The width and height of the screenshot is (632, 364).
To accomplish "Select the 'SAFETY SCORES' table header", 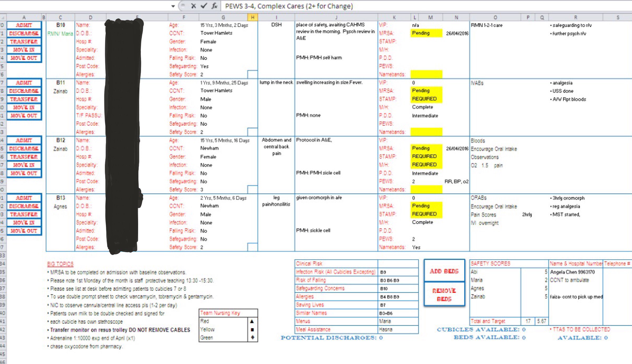I will [490, 264].
